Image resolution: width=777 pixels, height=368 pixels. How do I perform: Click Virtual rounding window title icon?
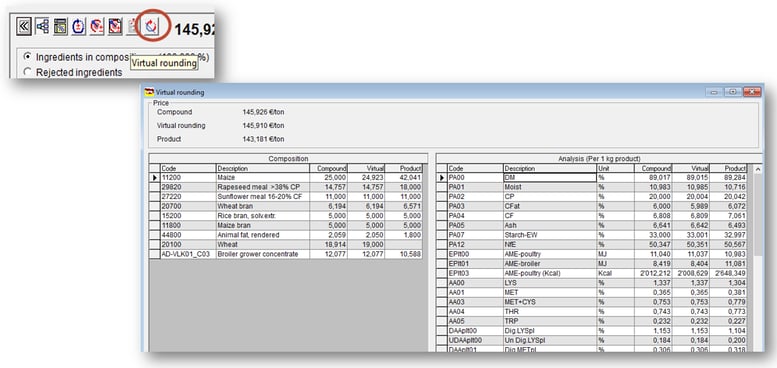tap(149, 92)
